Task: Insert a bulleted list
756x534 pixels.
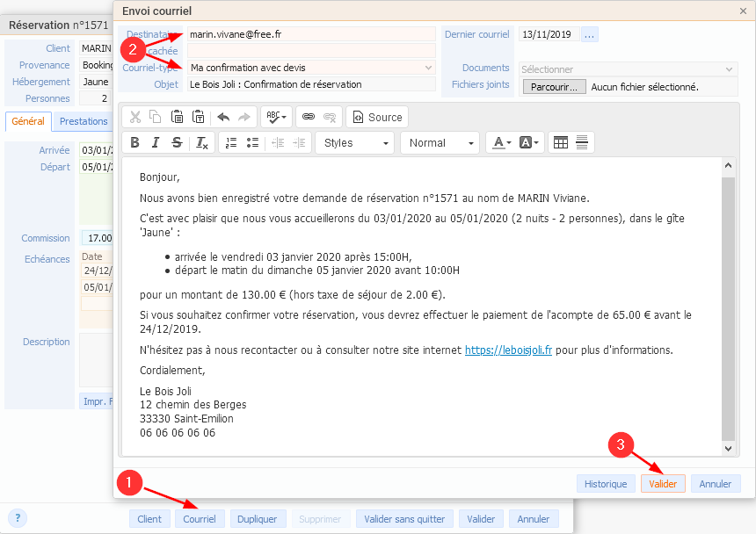Action: [x=253, y=143]
